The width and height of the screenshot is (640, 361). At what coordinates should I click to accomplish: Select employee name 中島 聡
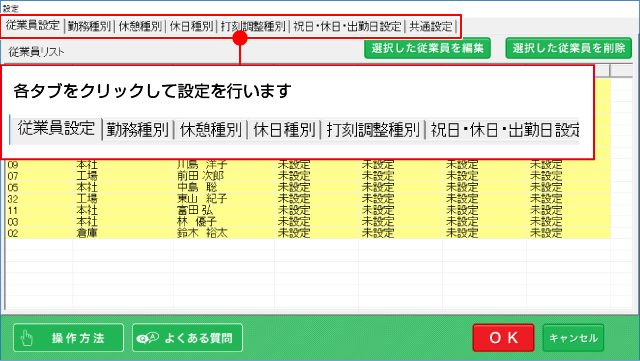[197, 187]
